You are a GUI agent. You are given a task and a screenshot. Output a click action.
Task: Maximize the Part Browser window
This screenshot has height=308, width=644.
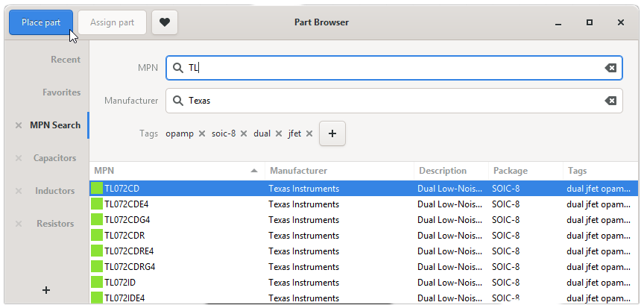590,23
